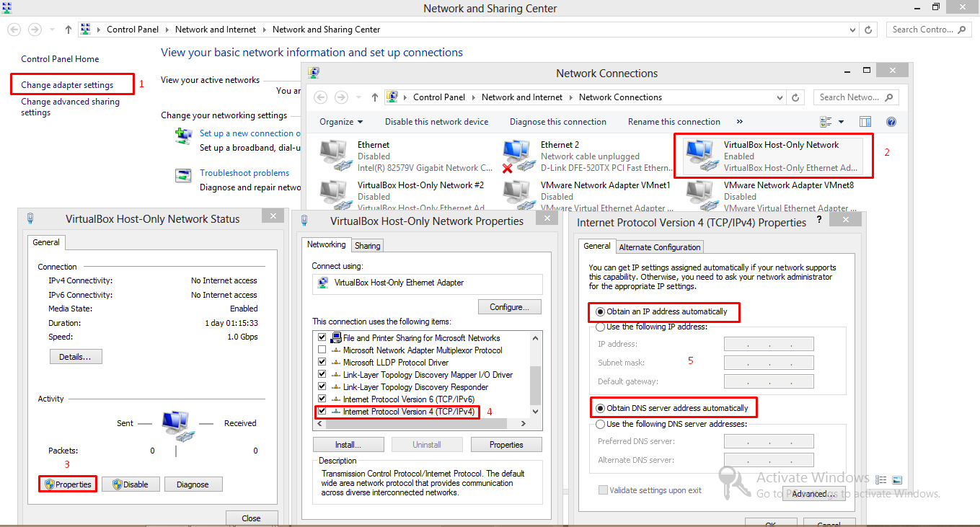The image size is (980, 527).
Task: Select Use the following DNS server addresses
Action: 600,425
